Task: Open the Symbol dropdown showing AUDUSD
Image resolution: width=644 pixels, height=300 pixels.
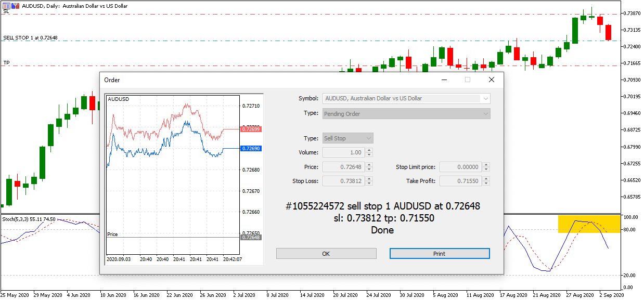Action: pyautogui.click(x=407, y=98)
